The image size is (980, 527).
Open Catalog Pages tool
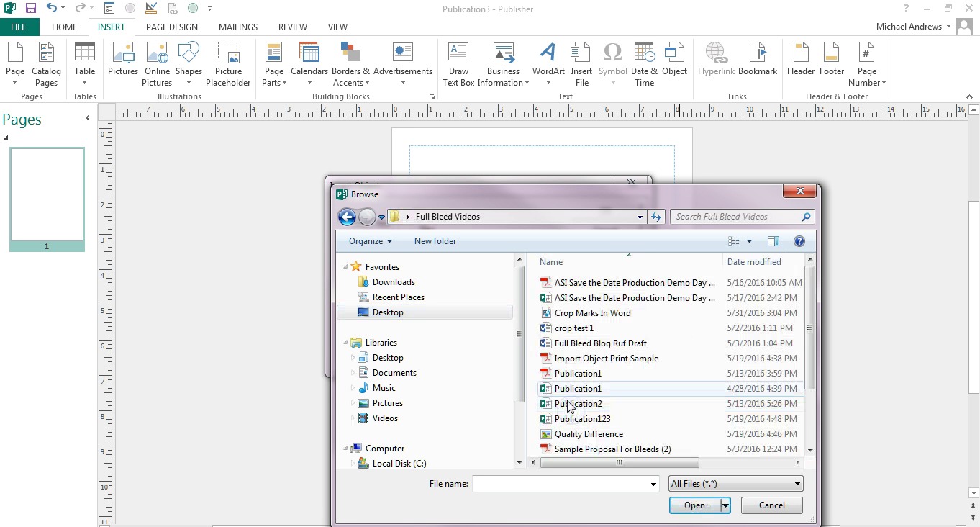click(x=46, y=65)
